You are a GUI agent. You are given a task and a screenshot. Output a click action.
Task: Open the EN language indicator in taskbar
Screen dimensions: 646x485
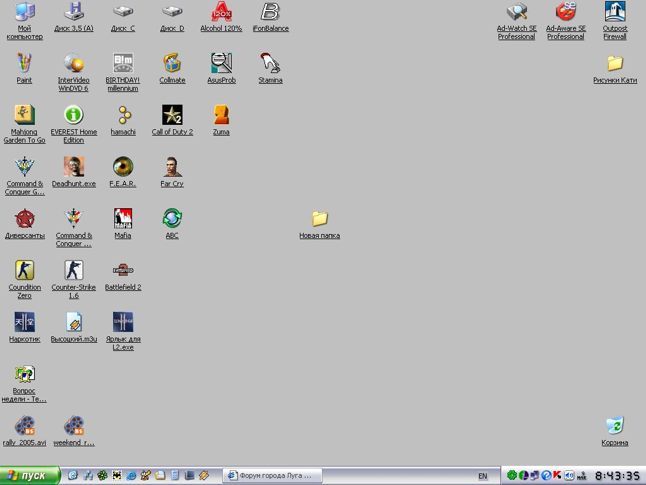pos(483,476)
